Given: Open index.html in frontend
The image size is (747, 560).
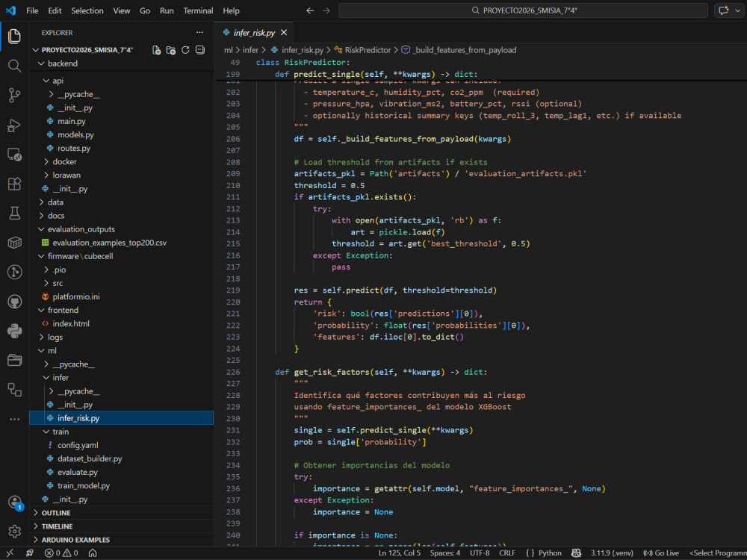Looking at the screenshot, I should (x=71, y=324).
